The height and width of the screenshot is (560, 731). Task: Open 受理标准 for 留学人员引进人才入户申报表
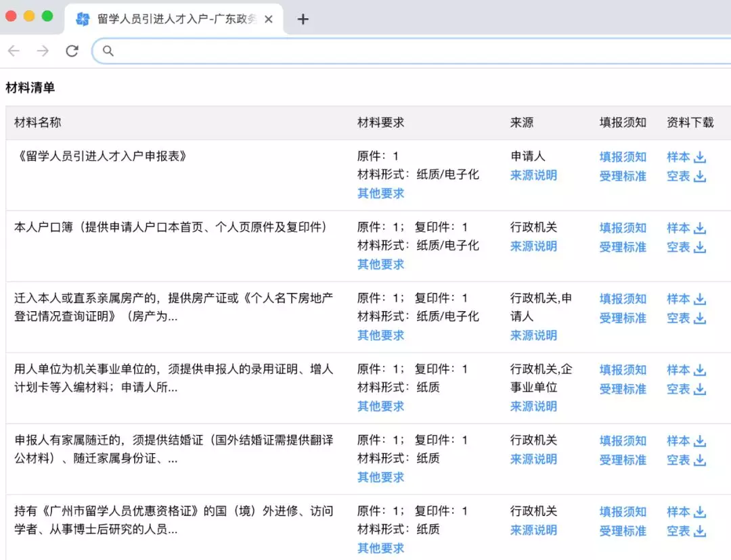pos(623,176)
